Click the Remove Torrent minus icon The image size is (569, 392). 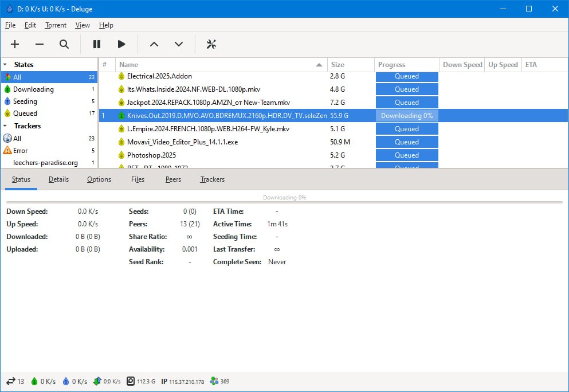[40, 44]
